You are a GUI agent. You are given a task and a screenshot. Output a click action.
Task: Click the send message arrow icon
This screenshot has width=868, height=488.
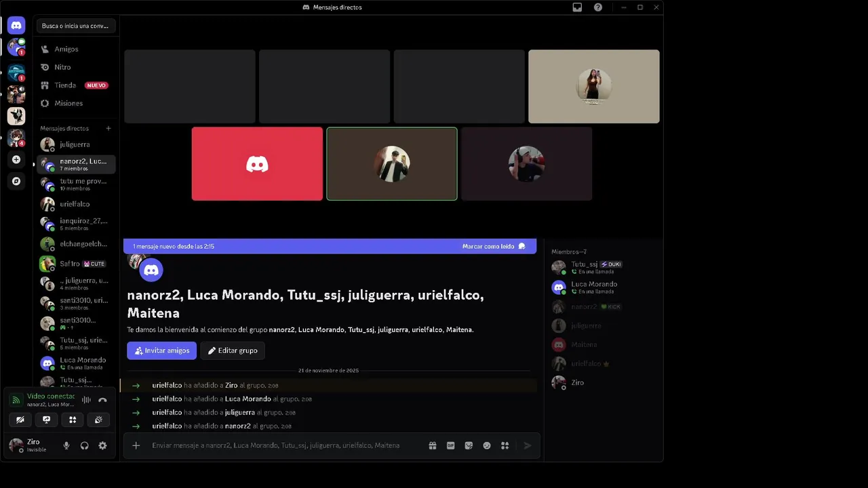pos(528,445)
